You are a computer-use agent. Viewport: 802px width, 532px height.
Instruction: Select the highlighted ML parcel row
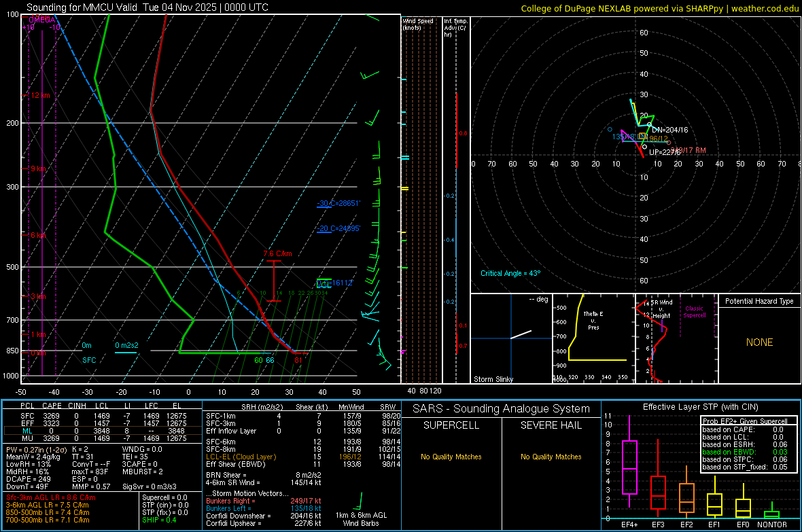pyautogui.click(x=103, y=431)
